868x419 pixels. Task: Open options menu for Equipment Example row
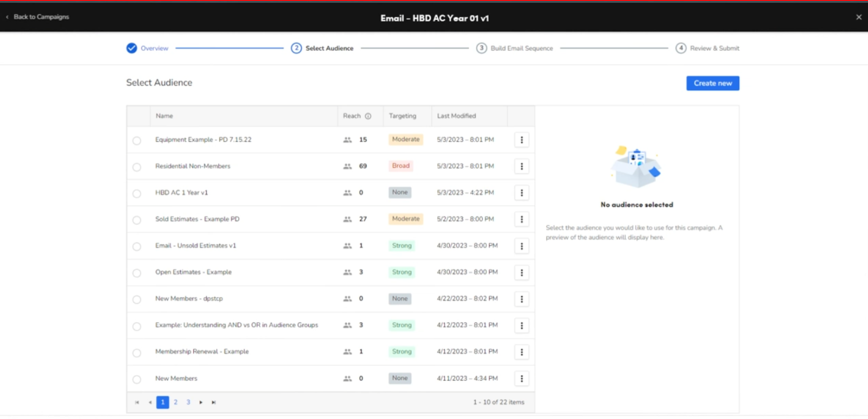click(521, 140)
